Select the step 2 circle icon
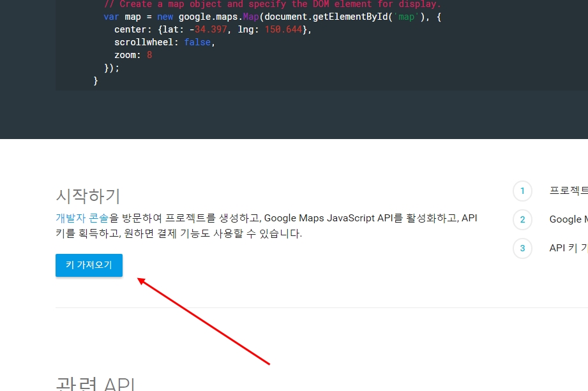This screenshot has width=588, height=391. (x=522, y=219)
